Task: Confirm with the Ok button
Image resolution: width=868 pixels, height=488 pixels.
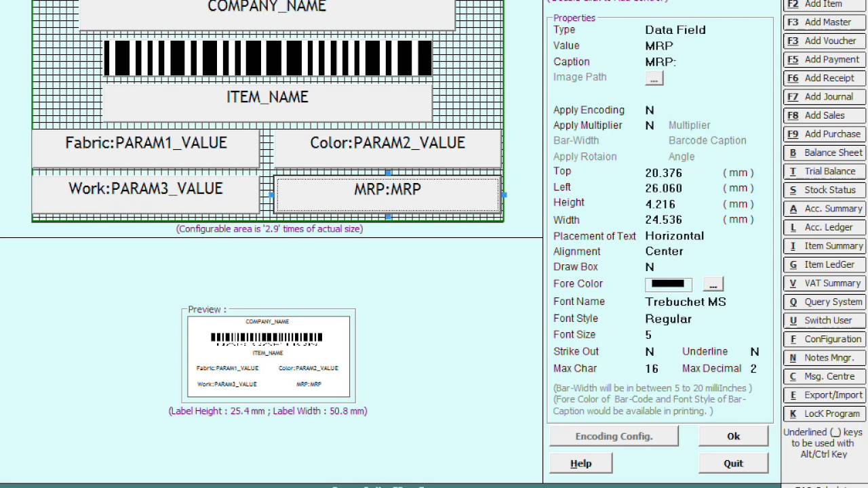Action: tap(733, 436)
